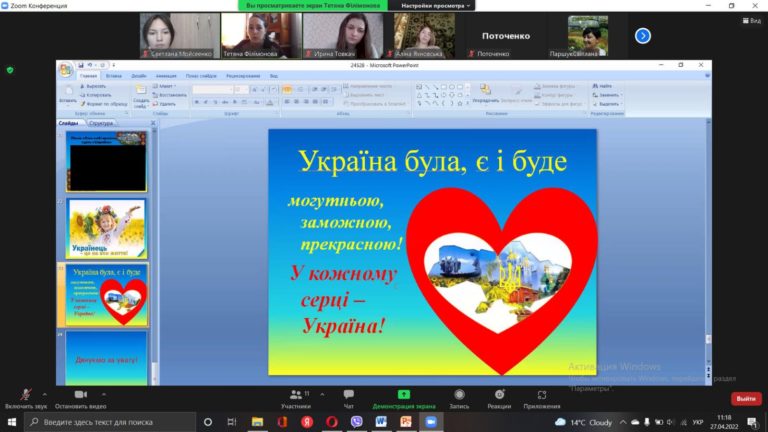The width and height of the screenshot is (768, 432).
Task: Click Демонстрация экрана share screen icon
Action: [x=404, y=395]
